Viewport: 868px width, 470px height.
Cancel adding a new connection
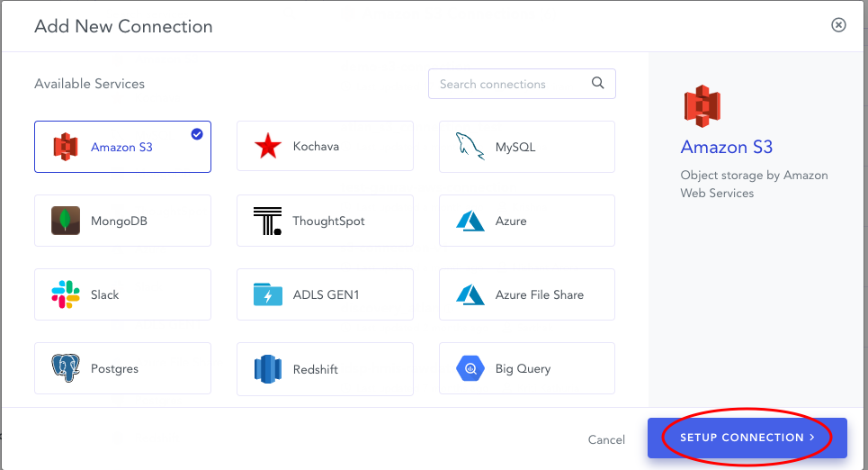pyautogui.click(x=606, y=439)
